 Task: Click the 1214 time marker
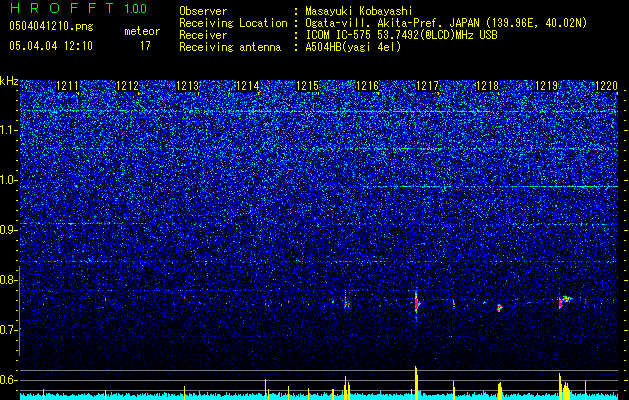pyautogui.click(x=247, y=86)
